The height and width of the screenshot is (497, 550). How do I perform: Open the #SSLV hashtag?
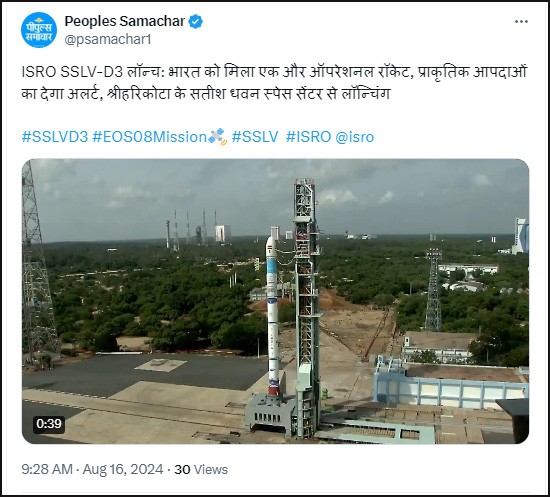(x=255, y=137)
